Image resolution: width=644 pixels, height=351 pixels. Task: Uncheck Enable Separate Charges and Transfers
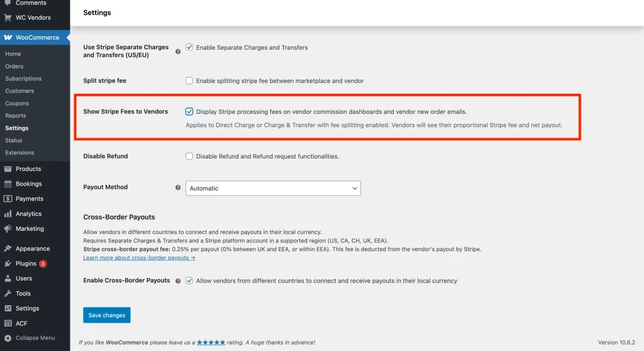click(189, 47)
